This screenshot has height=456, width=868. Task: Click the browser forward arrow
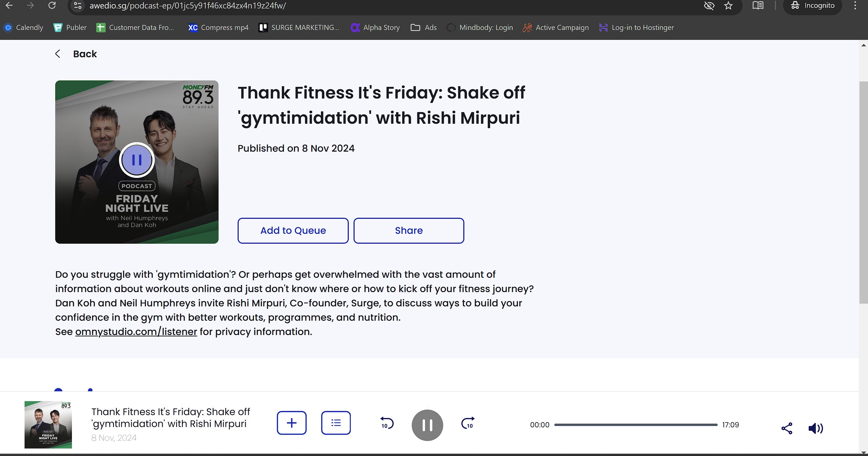click(30, 5)
